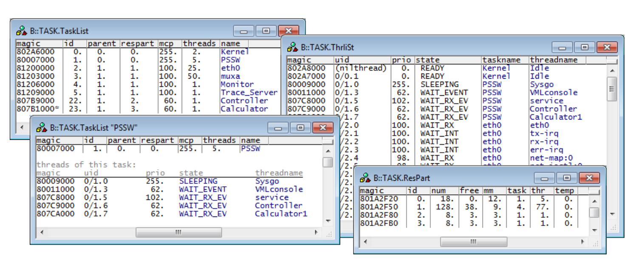Click SLEEPING state in TASK.ThrliSt
Image resolution: width=644 pixels, height=262 pixels.
tap(439, 84)
